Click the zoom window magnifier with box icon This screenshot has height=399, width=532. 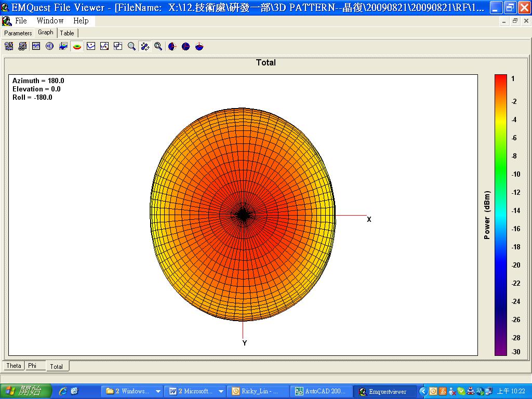(158, 46)
